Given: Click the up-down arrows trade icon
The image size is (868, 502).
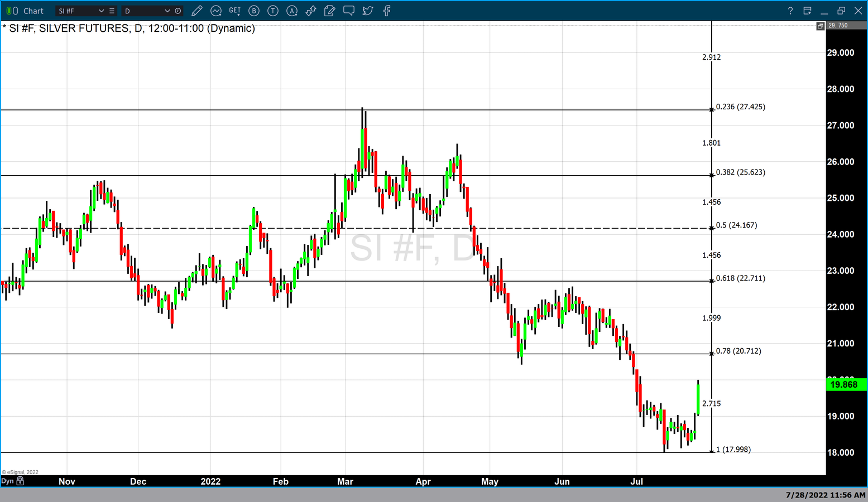Looking at the screenshot, I should point(311,11).
